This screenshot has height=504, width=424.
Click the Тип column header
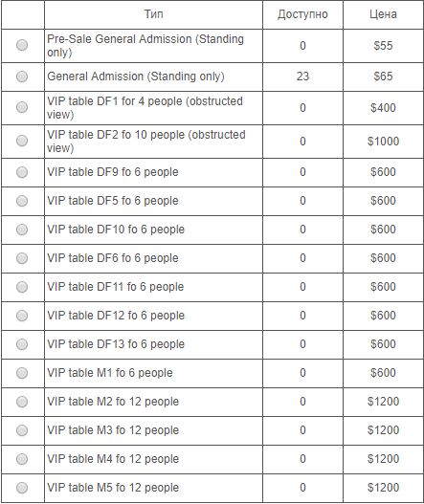tap(153, 14)
